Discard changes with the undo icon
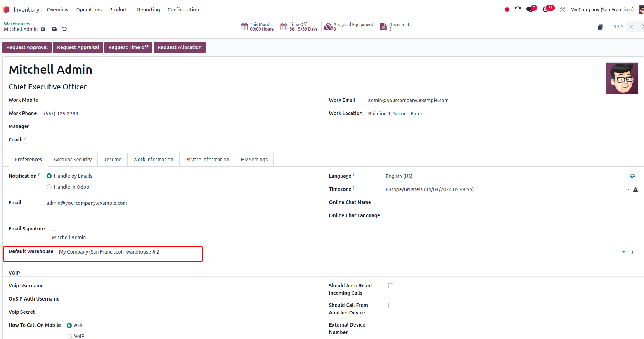The image size is (644, 339). [x=64, y=29]
